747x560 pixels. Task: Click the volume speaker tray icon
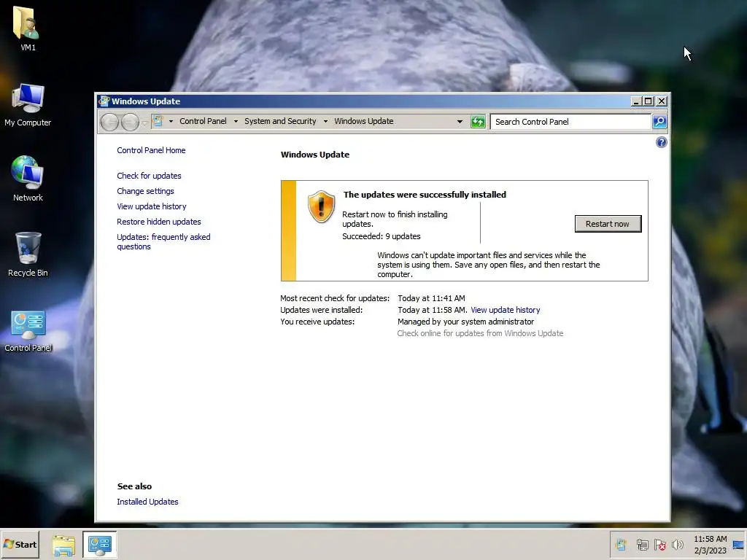click(677, 544)
